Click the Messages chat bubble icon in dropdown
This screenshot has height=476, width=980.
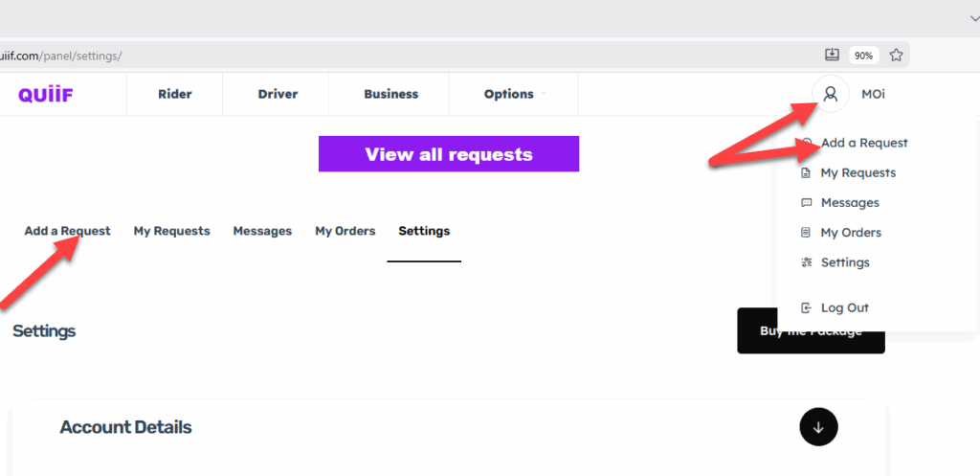pos(806,203)
